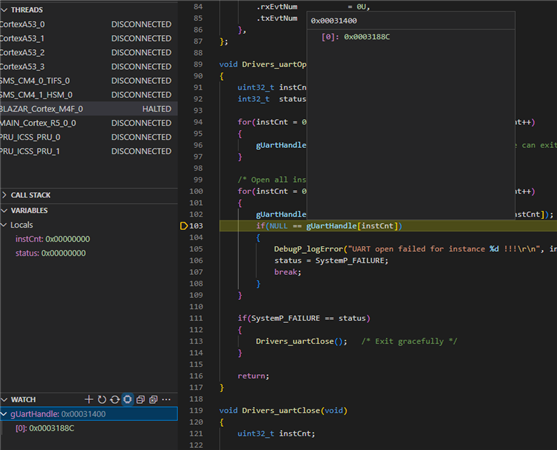Expand the CALL STACK section
Image resolution: width=557 pixels, height=450 pixels.
[4, 195]
